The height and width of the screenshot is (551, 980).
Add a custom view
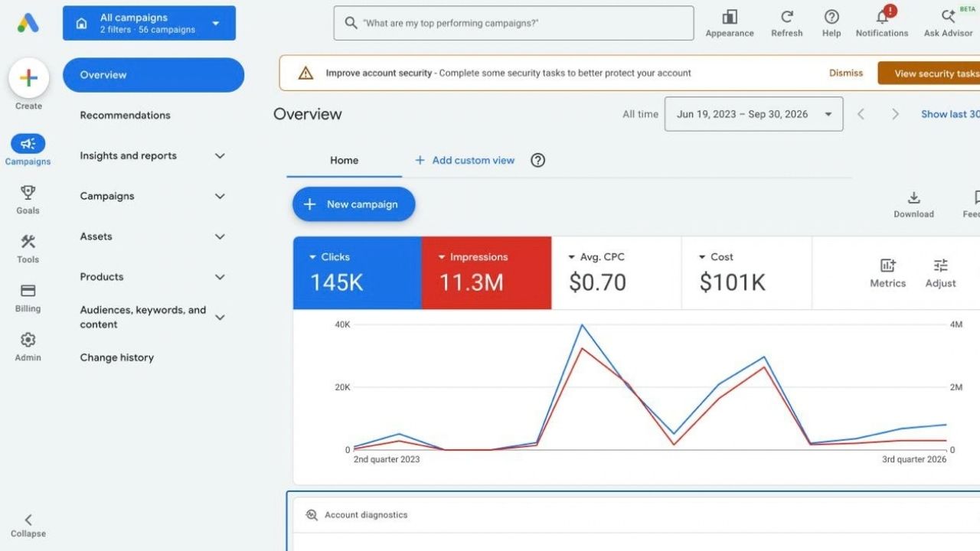[465, 161]
